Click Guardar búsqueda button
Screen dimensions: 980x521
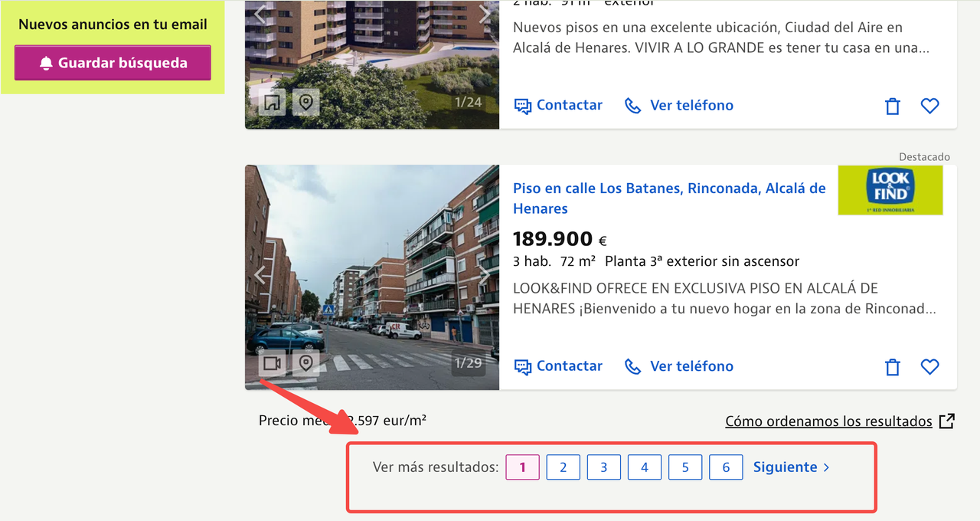pyautogui.click(x=113, y=63)
